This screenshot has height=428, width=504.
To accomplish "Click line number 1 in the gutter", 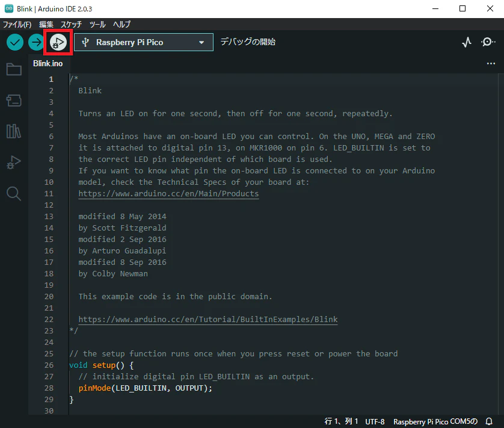I will [x=51, y=79].
